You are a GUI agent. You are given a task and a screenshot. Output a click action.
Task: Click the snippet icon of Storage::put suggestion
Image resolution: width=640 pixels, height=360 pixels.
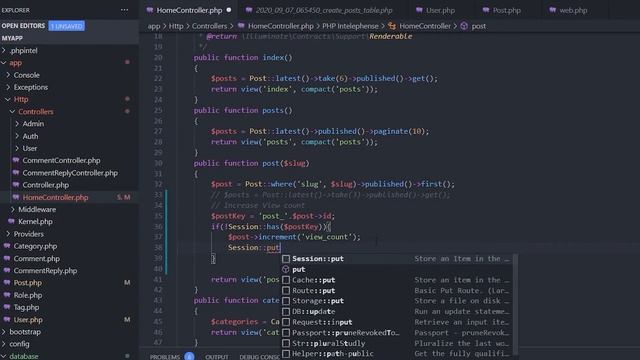click(x=286, y=301)
